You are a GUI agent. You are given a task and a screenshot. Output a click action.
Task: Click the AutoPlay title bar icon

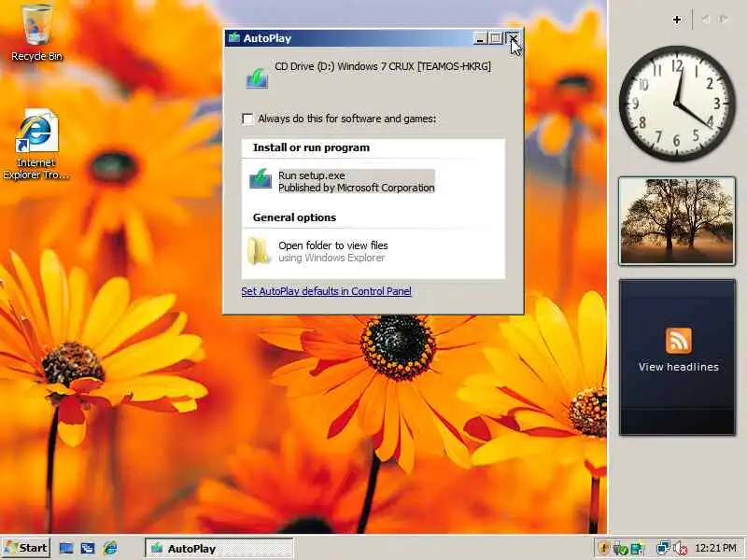234,37
